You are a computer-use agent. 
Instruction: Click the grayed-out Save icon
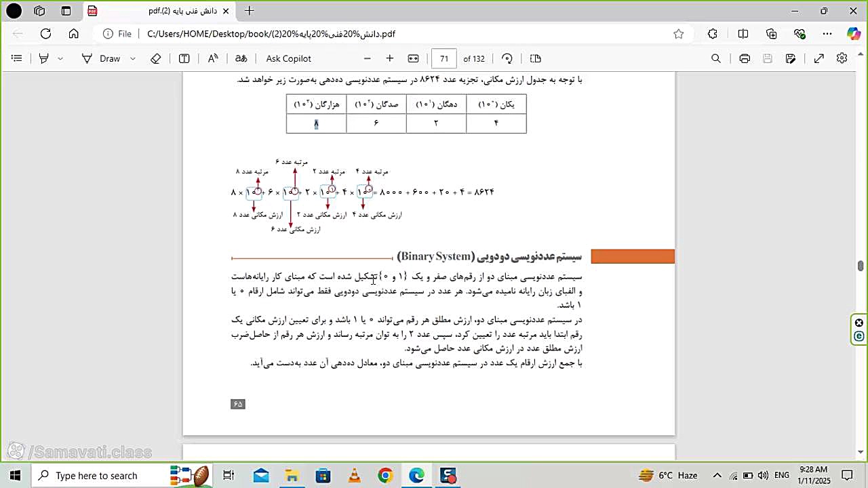[768, 58]
